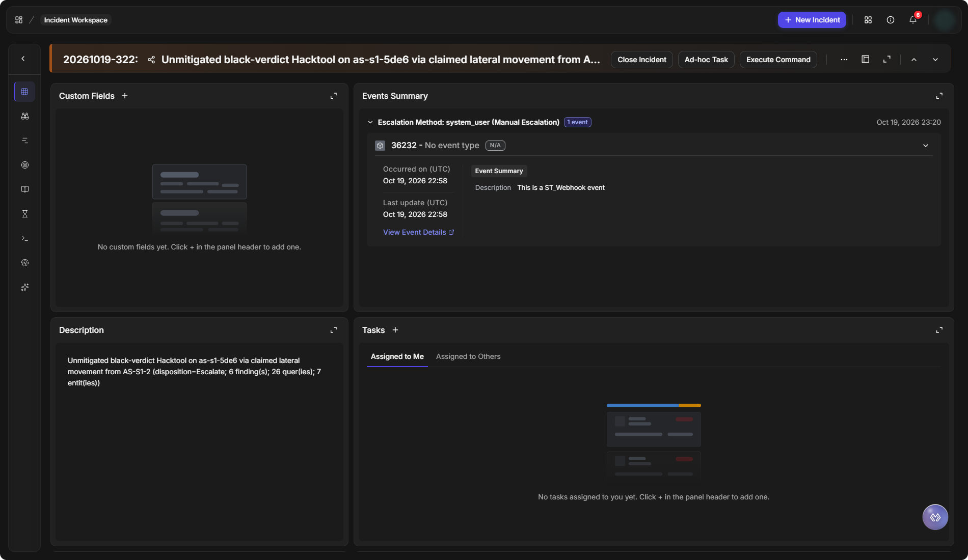Open the terminal prompt icon in the sidebar
The image size is (968, 560).
(24, 238)
